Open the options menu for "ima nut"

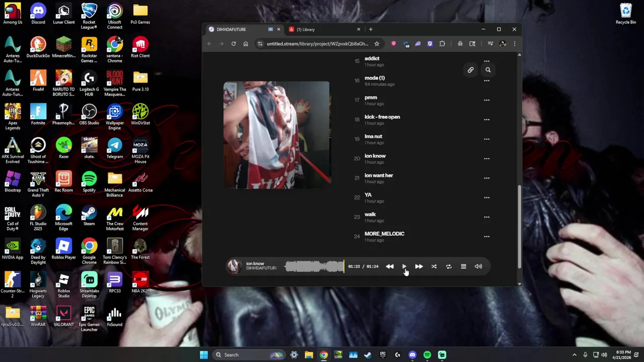(x=487, y=139)
